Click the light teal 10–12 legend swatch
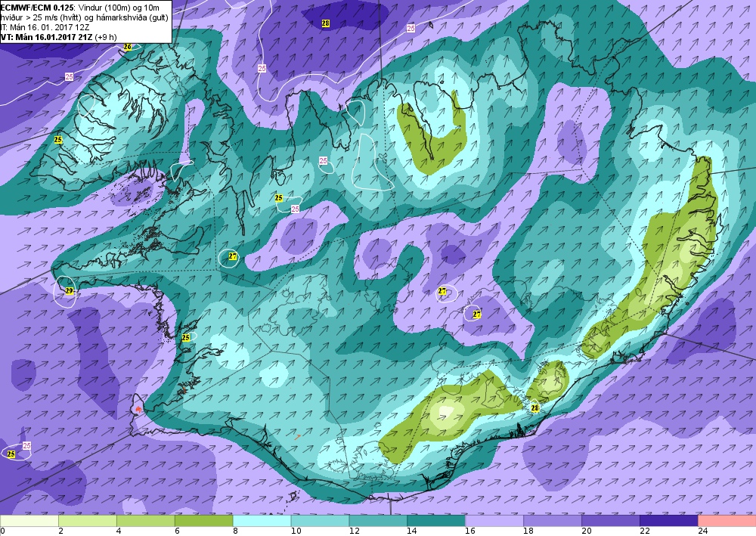This screenshot has width=756, height=536. (x=320, y=521)
